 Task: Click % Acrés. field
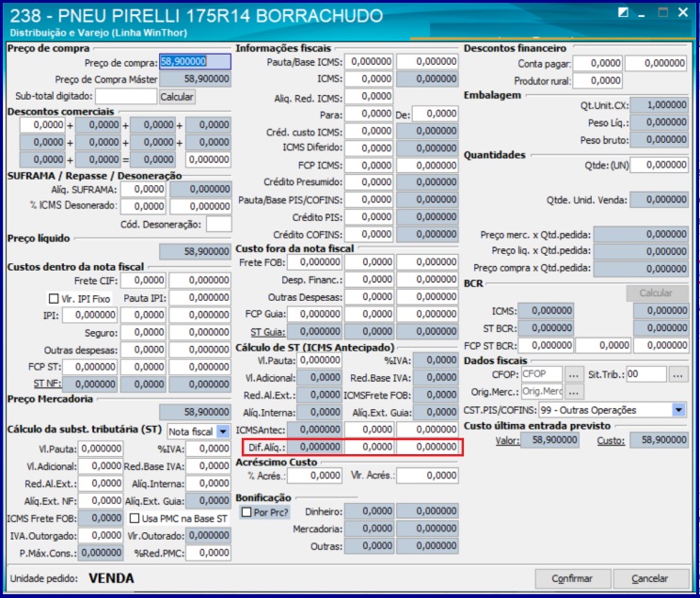(315, 476)
